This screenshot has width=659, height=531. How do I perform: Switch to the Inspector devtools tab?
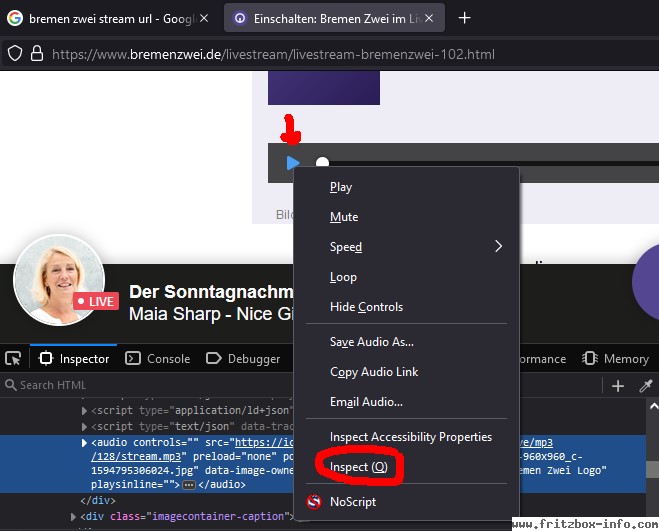coord(74,359)
